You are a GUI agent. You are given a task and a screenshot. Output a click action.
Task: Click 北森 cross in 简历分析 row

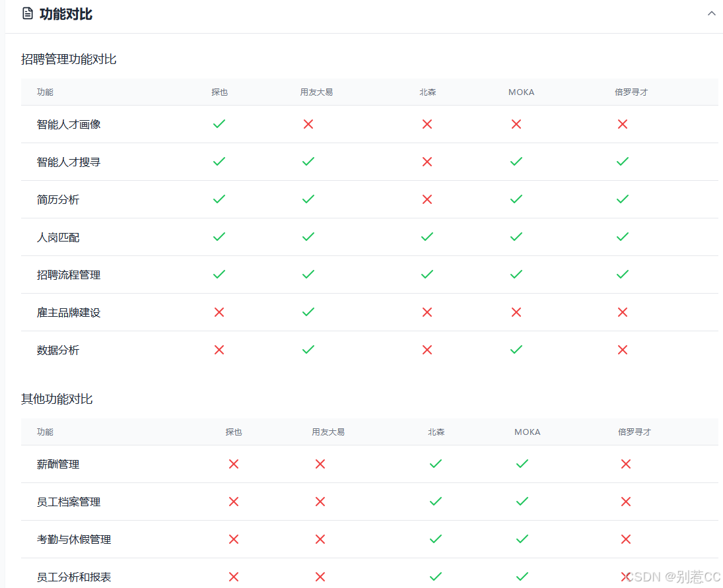(x=427, y=199)
